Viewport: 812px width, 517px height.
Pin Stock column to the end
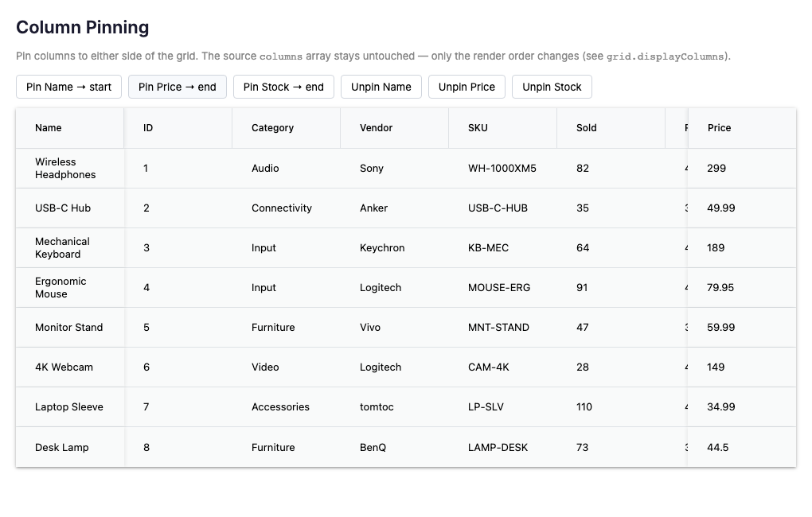click(283, 87)
